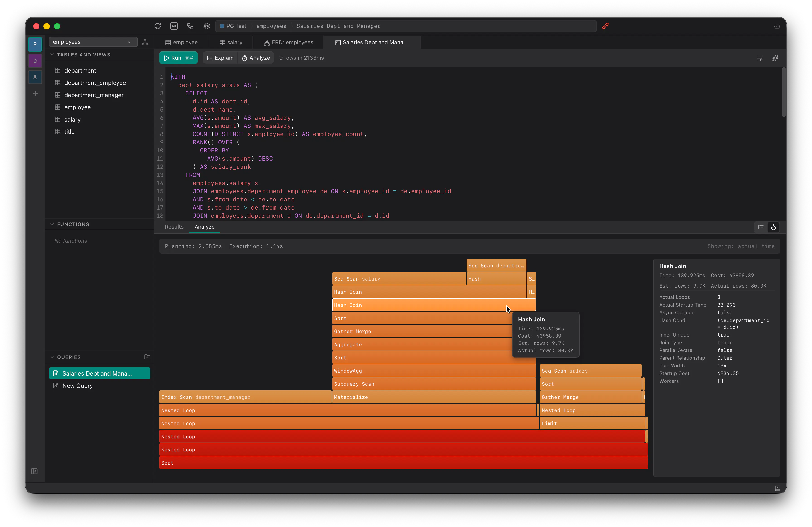Select the D connection badge in sidebar
Screen dimensions: 812x527
point(35,61)
